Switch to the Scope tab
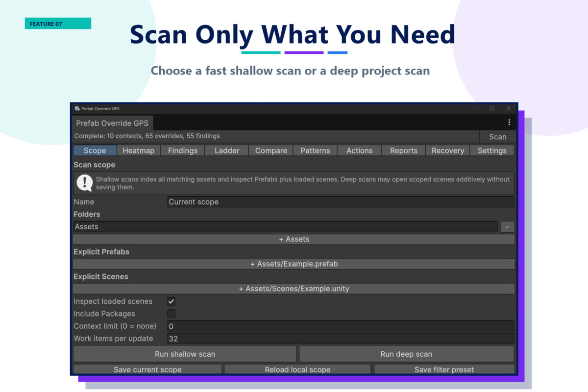 [x=95, y=150]
